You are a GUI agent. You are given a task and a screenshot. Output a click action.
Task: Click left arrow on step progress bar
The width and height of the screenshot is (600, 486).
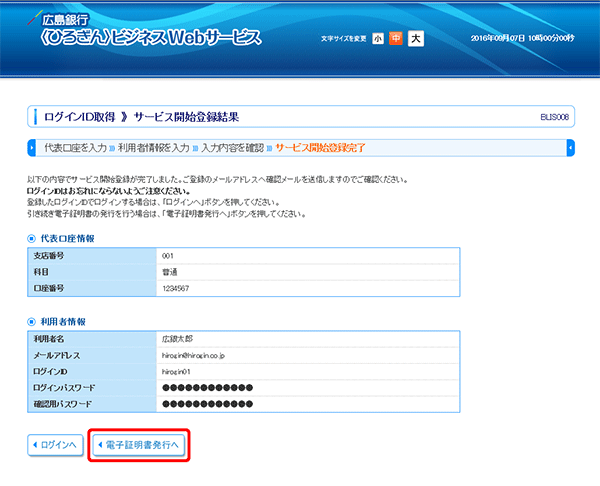coord(31,148)
